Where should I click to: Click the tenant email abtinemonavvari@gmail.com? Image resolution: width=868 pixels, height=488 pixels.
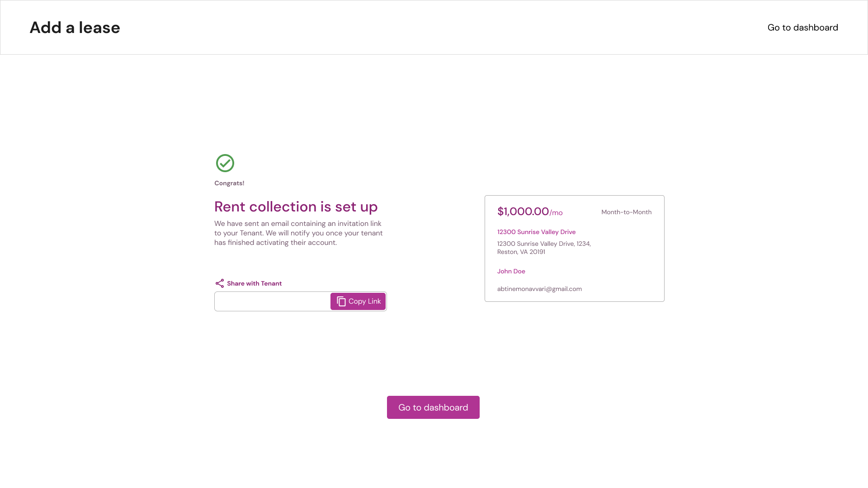[539, 289]
